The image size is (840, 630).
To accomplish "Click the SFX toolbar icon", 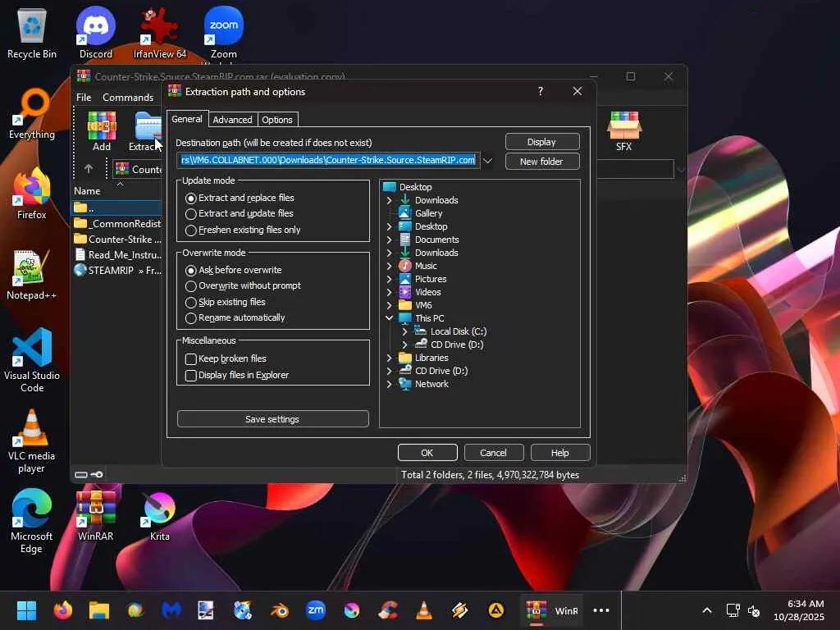I will (x=623, y=130).
